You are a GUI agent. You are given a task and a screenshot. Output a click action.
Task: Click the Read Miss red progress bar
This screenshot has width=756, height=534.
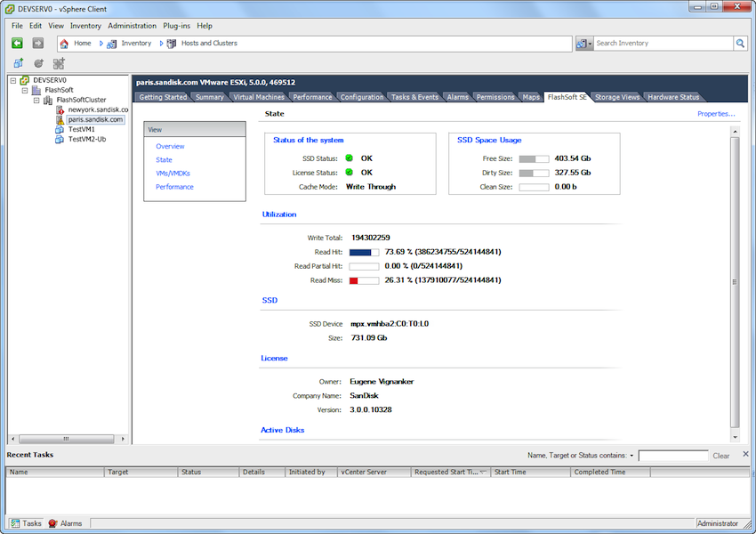tap(364, 280)
